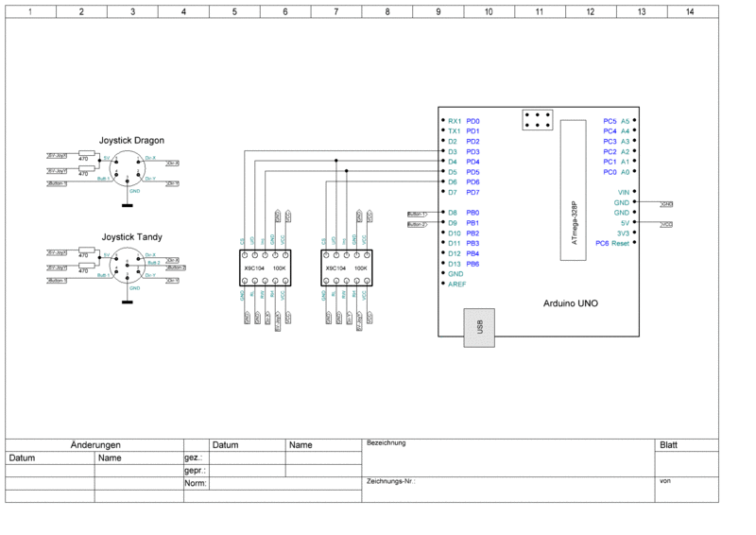Select the Butt-2 pin label on Tandy joystick
Image resolution: width=756 pixels, height=535 pixels.
154,263
